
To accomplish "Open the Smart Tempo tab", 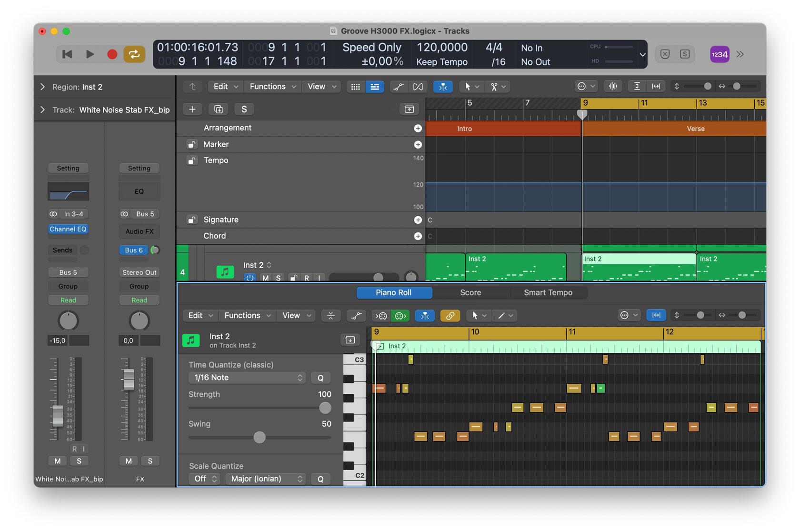I will coord(548,292).
